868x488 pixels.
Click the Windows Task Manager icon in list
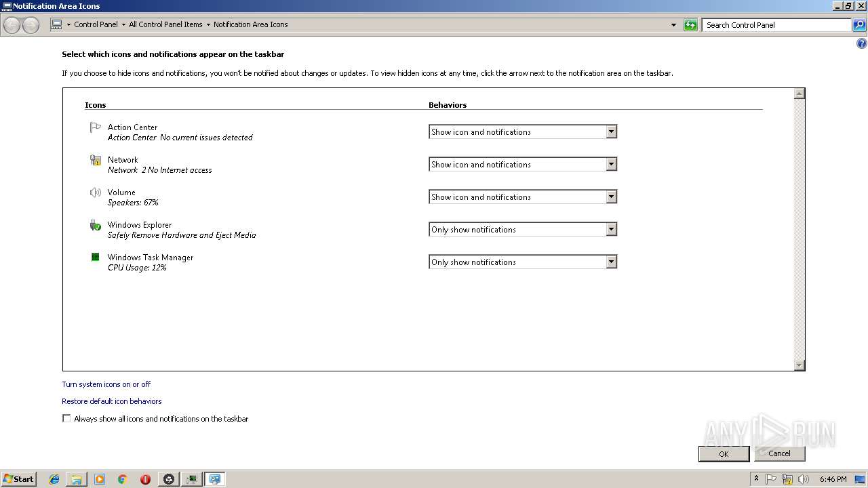click(x=96, y=258)
